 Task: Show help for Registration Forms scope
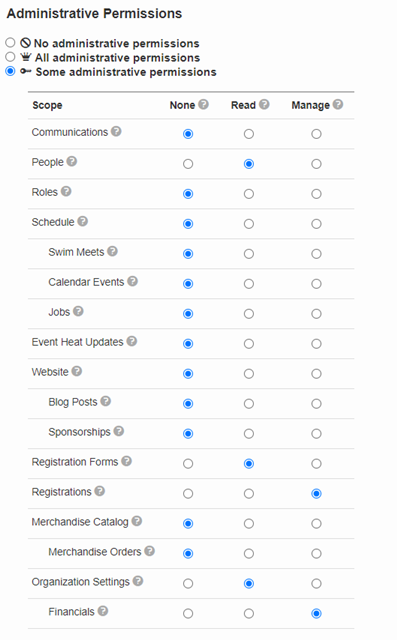(126, 461)
